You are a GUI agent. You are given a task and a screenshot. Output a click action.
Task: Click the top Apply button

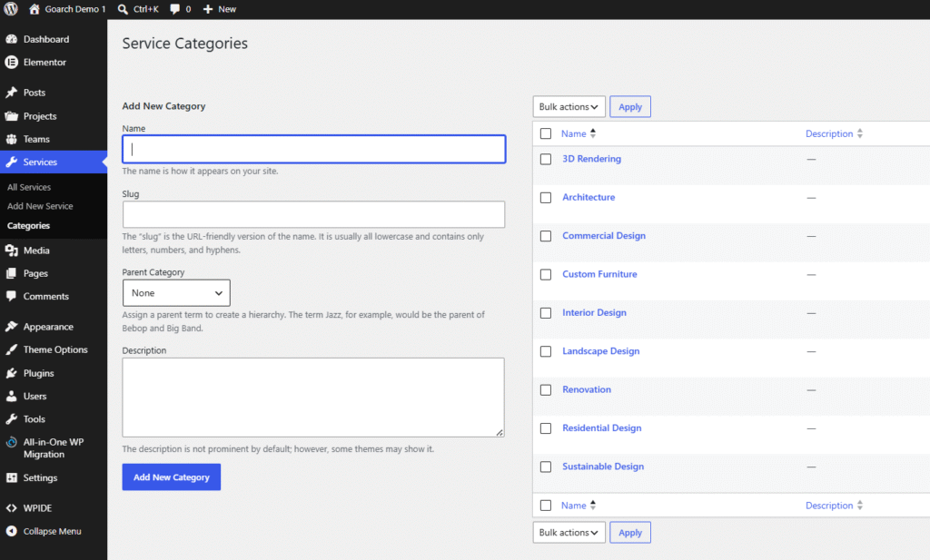pyautogui.click(x=630, y=107)
